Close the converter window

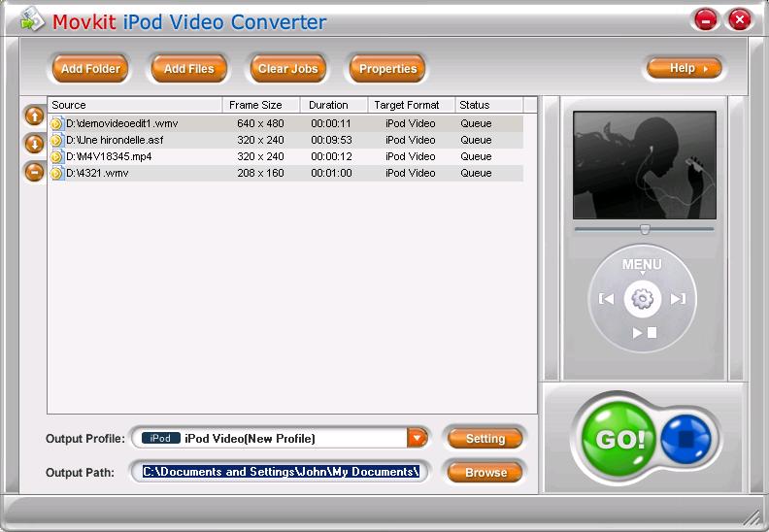[740, 19]
